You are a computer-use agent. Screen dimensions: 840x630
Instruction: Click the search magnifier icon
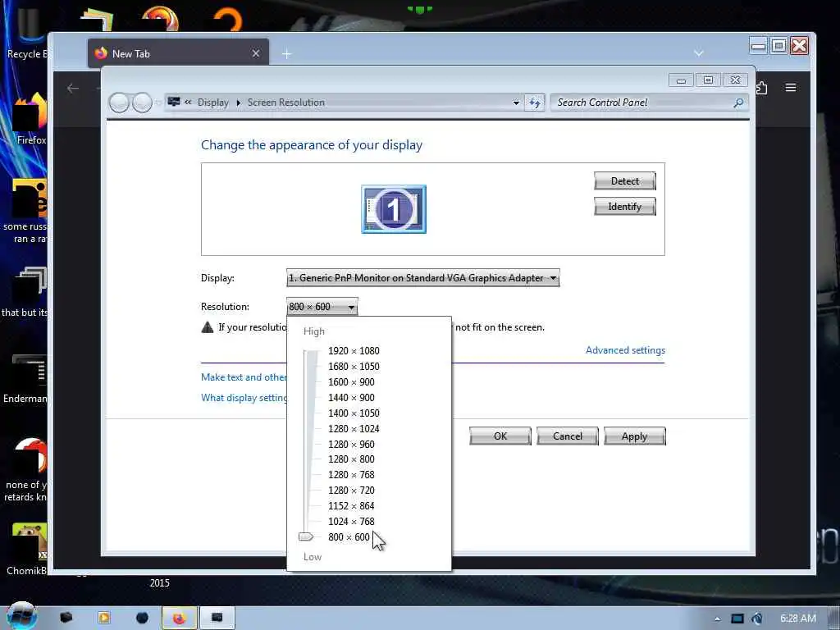coord(738,103)
